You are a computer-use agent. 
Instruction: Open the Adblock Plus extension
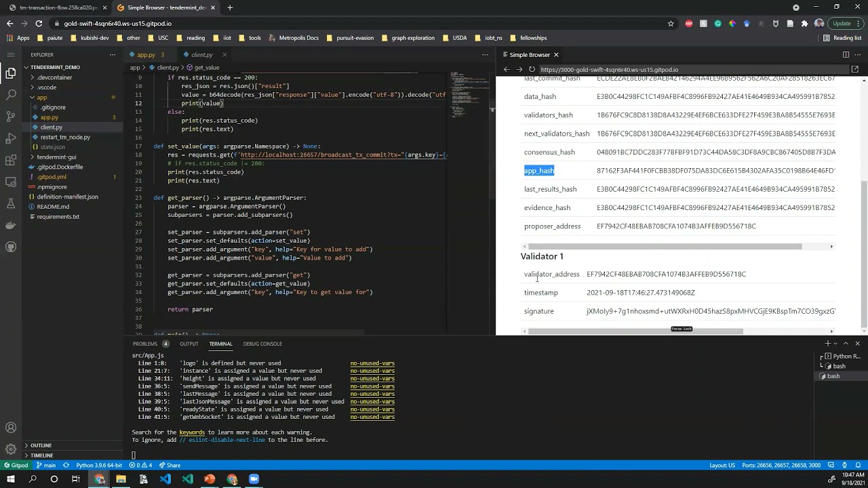(689, 23)
